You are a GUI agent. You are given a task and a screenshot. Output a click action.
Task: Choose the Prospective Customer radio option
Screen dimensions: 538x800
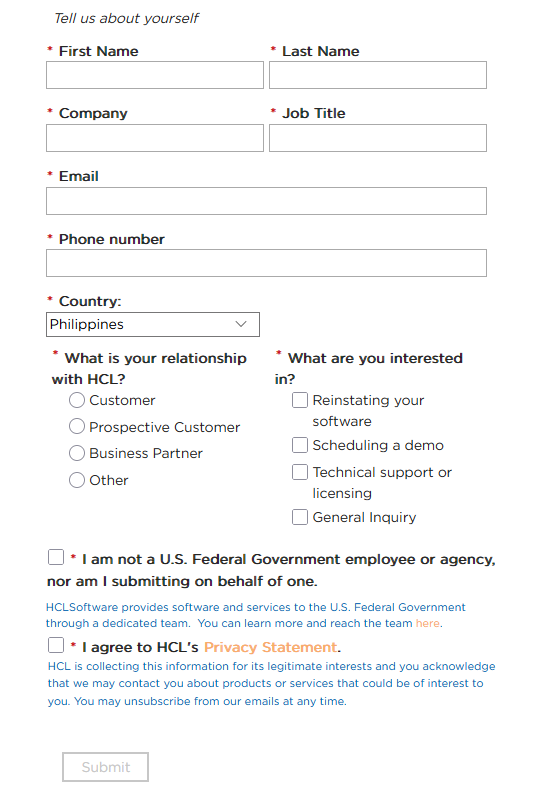pyautogui.click(x=77, y=427)
